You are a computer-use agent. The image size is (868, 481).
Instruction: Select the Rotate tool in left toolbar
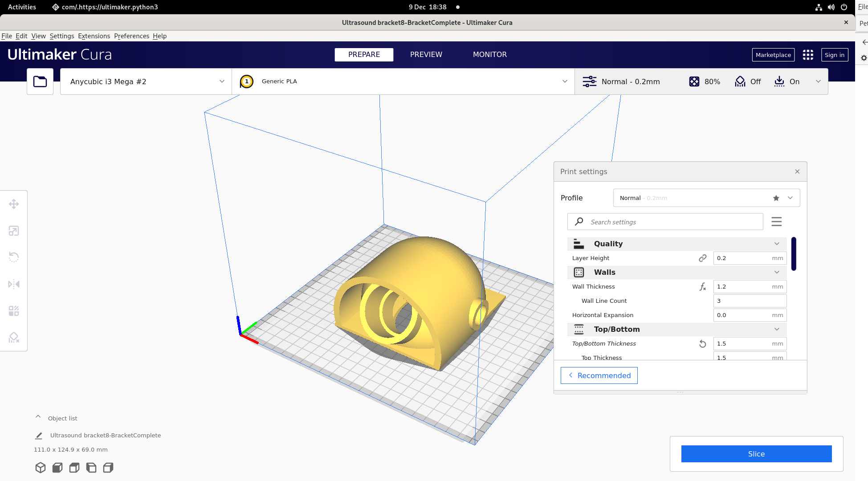[14, 257]
